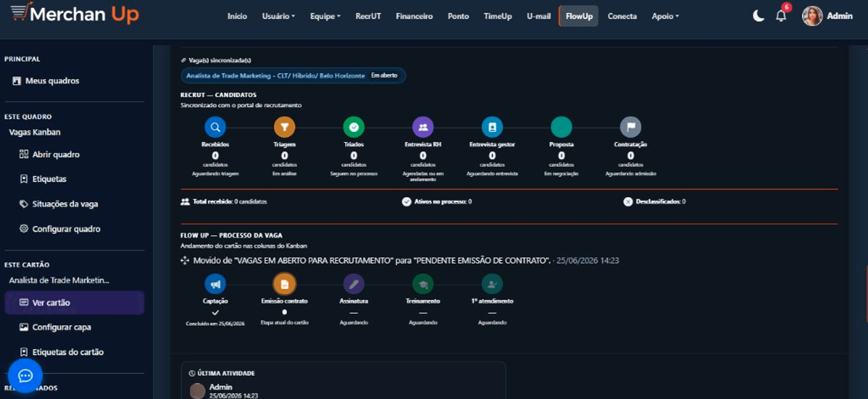Click the Captação megaphone step icon
Viewport: 868px width, 399px height.
tap(215, 284)
